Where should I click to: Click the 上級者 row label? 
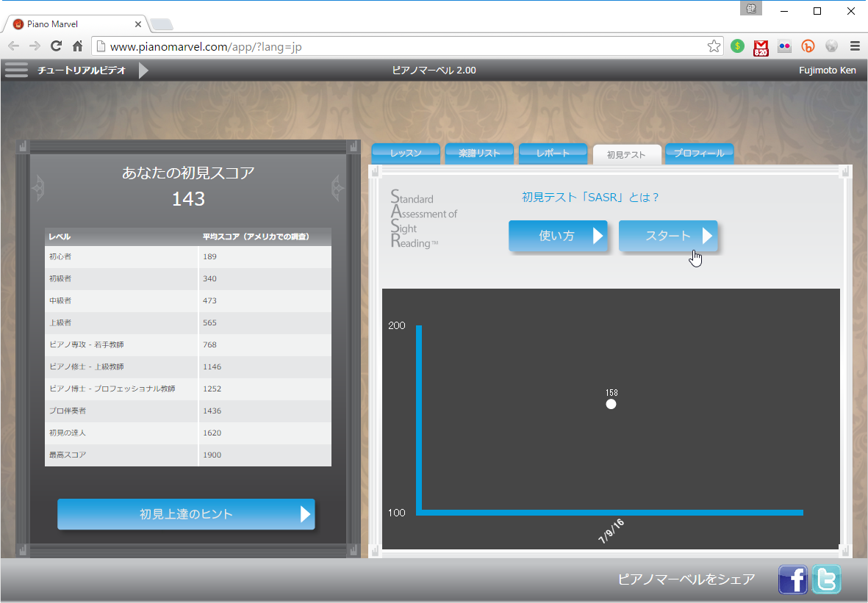point(60,322)
